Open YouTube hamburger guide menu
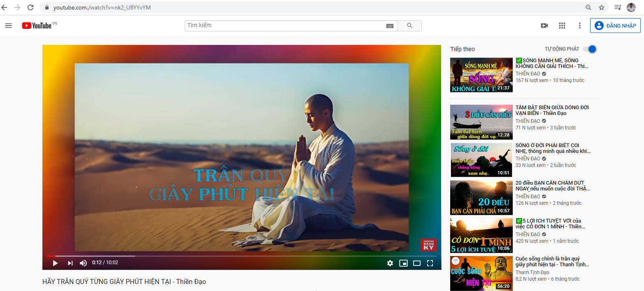Screen dimensions: 644x291 pos(8,26)
